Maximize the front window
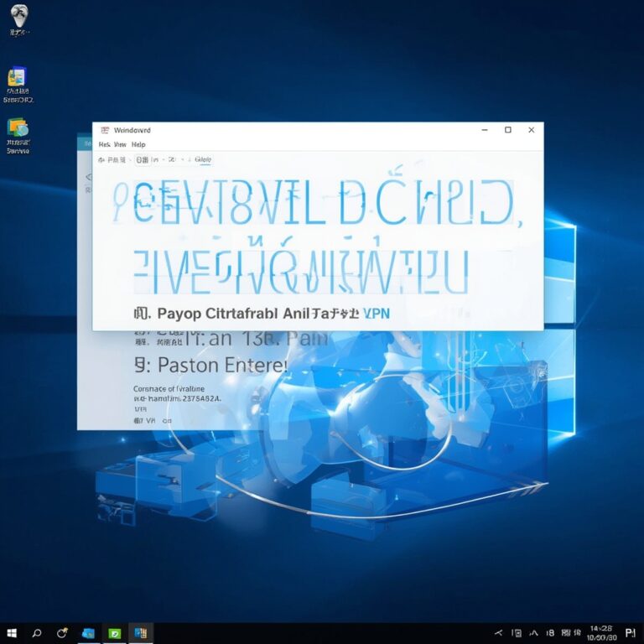Screen dimensions: 644x644 point(508,130)
